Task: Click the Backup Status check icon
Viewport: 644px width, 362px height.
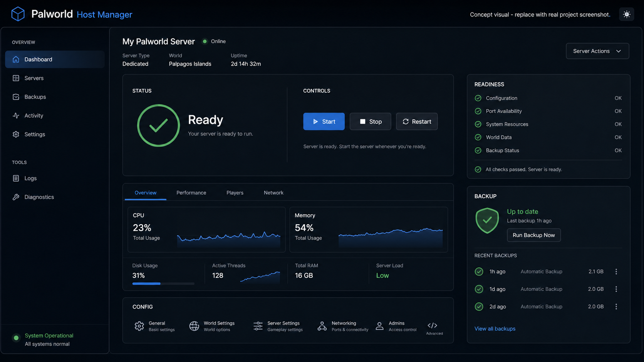Action: [478, 150]
